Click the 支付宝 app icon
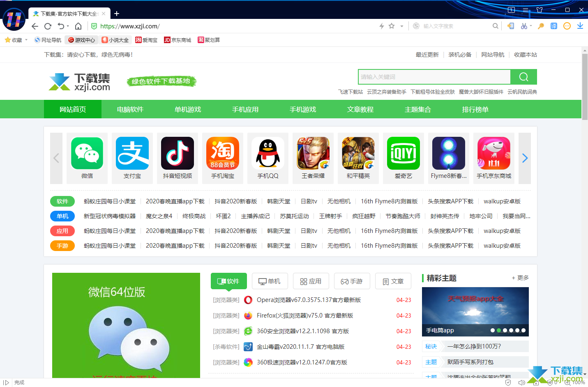The width and height of the screenshot is (588, 387). (132, 153)
